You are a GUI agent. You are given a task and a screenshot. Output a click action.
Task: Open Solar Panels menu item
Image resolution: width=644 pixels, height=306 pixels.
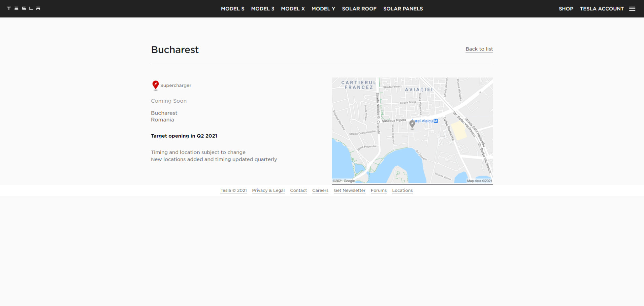(403, 9)
